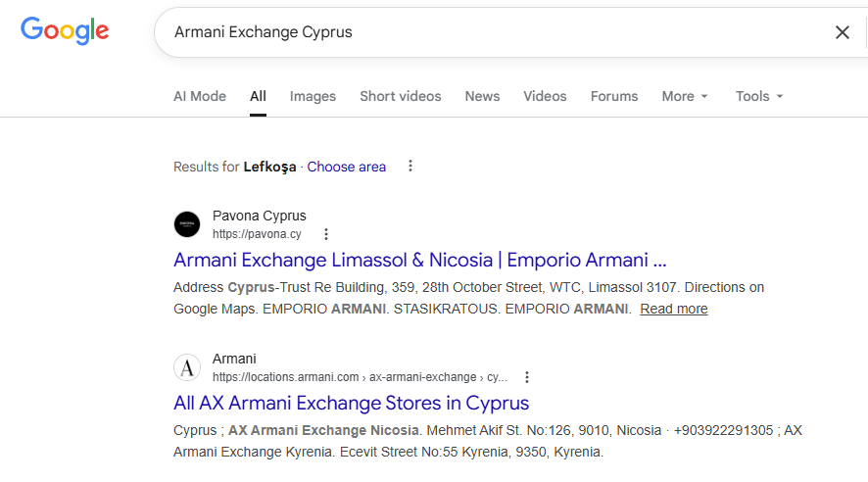Clear the search box with X icon
The width and height of the screenshot is (868, 482).
pyautogui.click(x=842, y=32)
